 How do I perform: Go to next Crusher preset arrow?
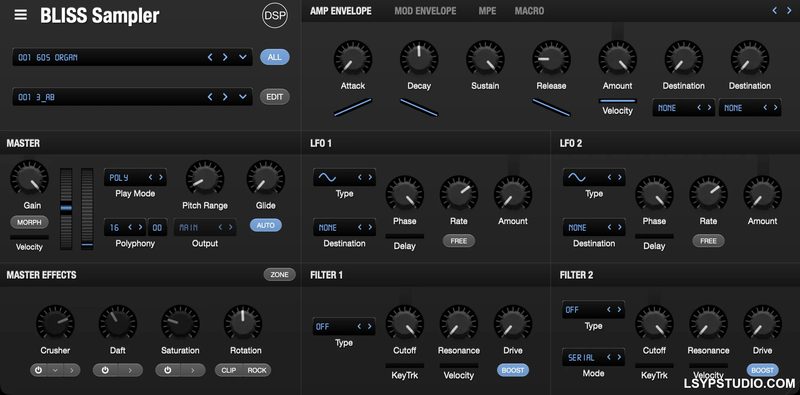tap(71, 371)
